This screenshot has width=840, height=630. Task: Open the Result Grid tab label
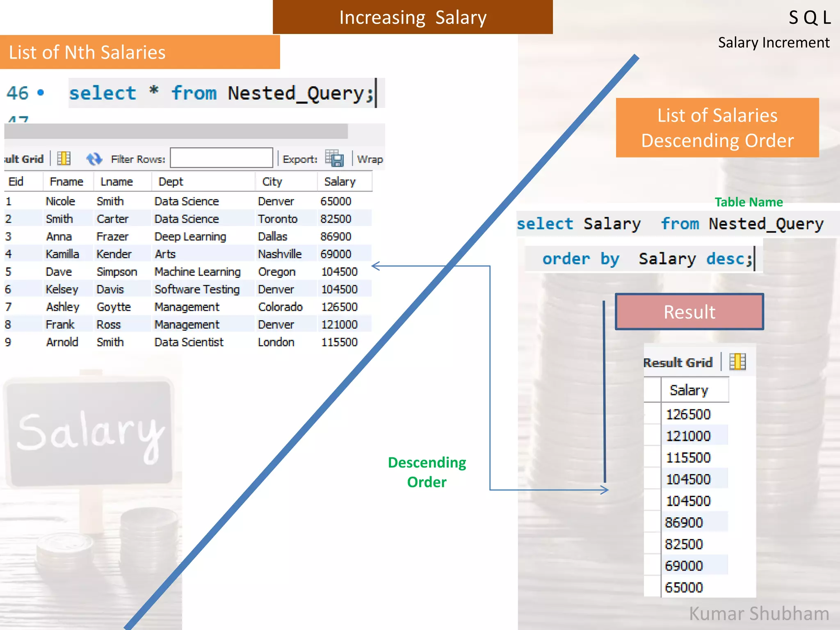(678, 363)
